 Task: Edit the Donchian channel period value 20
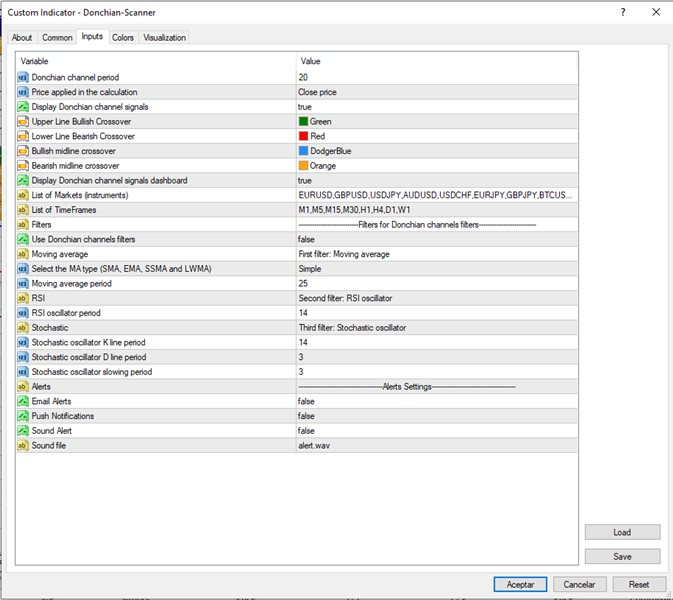pyautogui.click(x=437, y=78)
